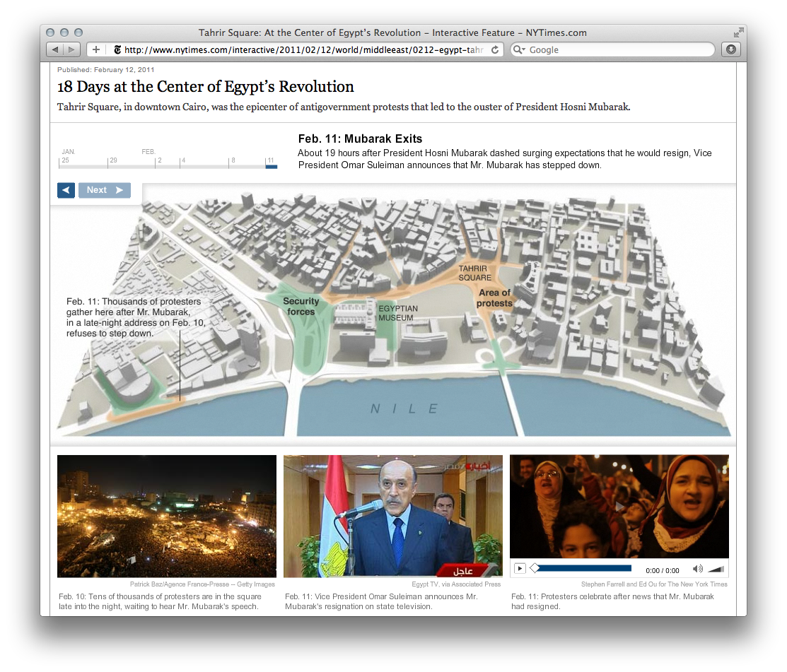Click the address bar URL field
Screen dimensions: 787x672
tap(297, 49)
